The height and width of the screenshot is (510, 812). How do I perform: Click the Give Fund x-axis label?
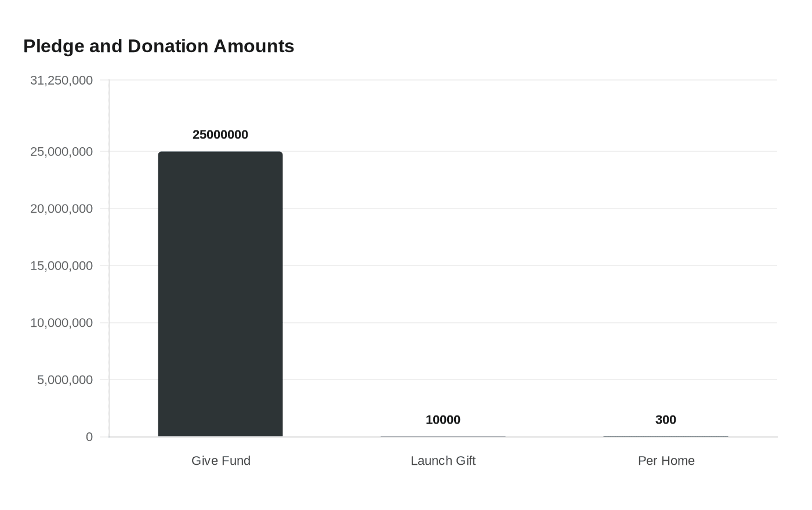[221, 461]
